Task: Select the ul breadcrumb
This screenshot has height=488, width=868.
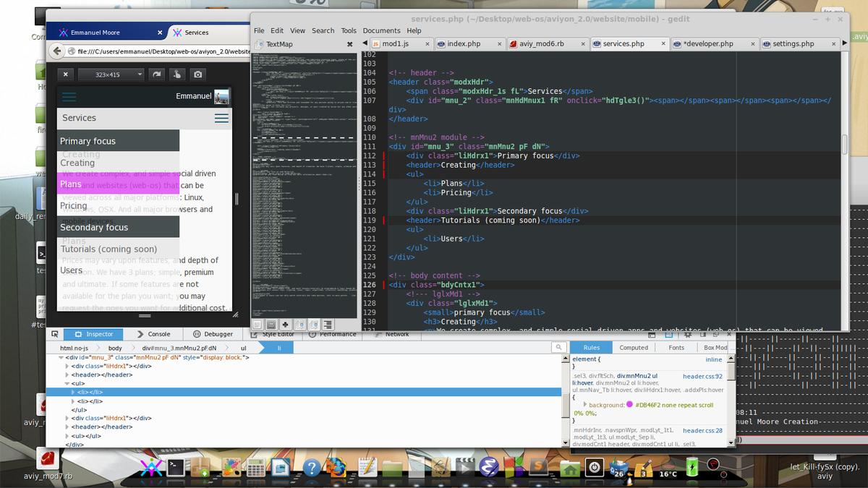Action: (x=243, y=348)
